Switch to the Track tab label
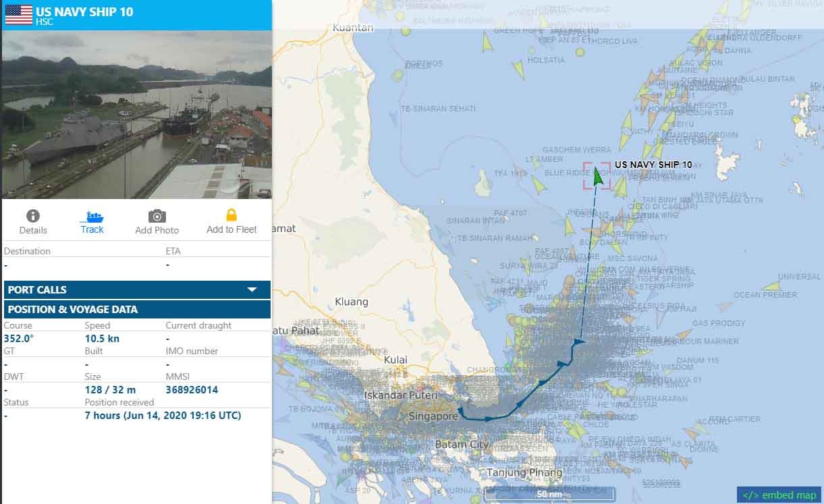This screenshot has height=504, width=824. [92, 229]
